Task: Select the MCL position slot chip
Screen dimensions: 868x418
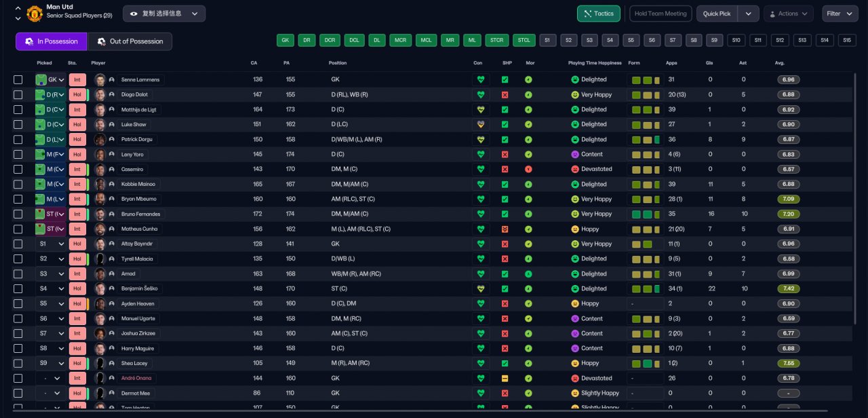Action: 426,40
